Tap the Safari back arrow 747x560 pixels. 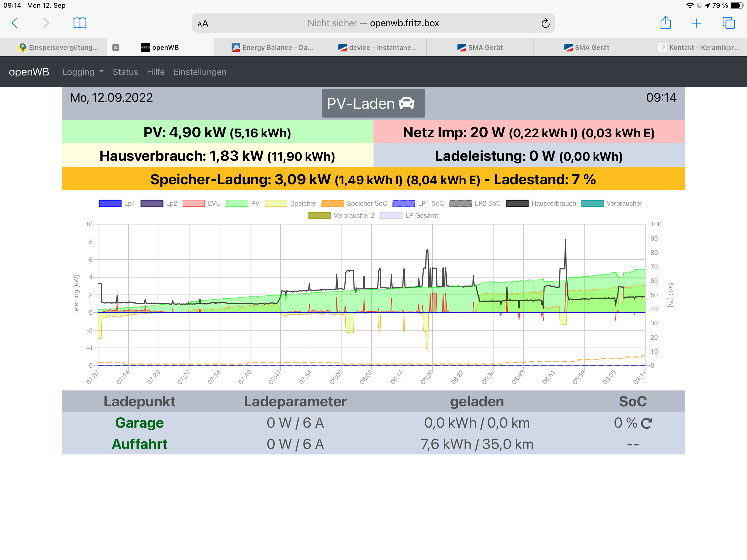coord(14,23)
